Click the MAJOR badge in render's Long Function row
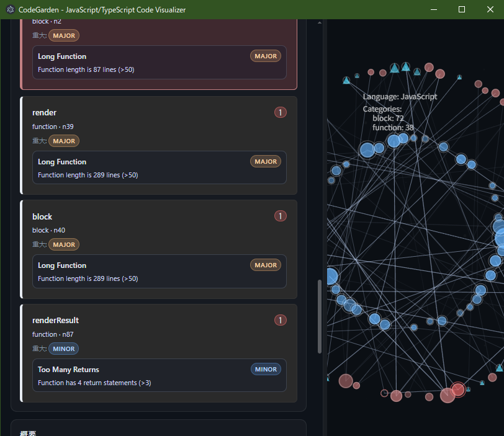Viewport: 504px width, 436px height. 266,161
